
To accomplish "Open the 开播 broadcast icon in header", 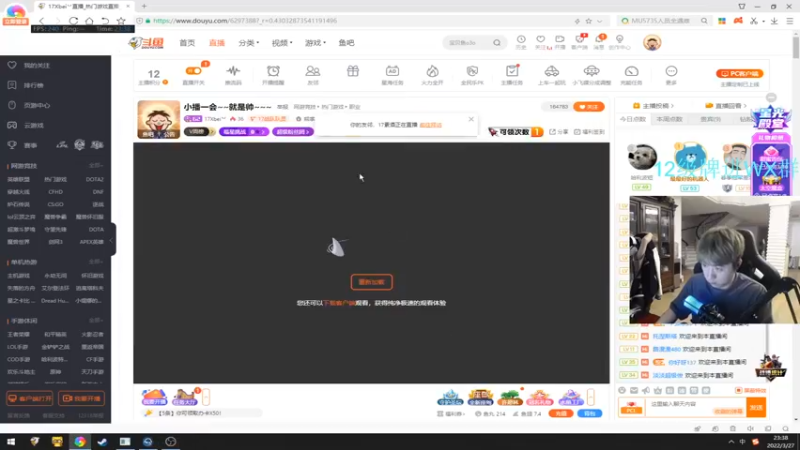I will click(560, 42).
